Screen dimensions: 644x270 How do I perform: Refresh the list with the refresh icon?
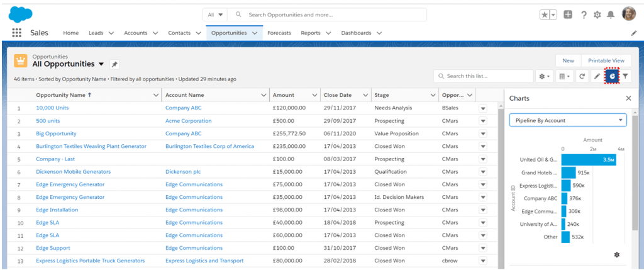(582, 76)
